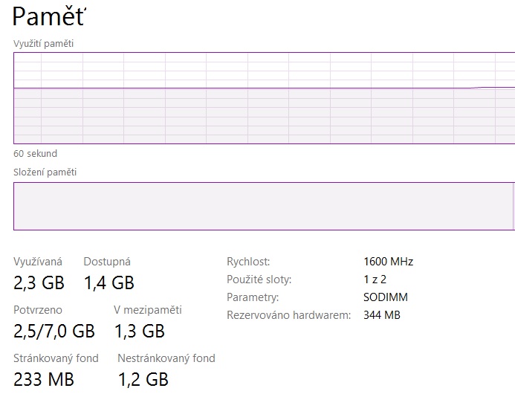
Task: Select the Využití paměti graph label
Action: (x=44, y=44)
